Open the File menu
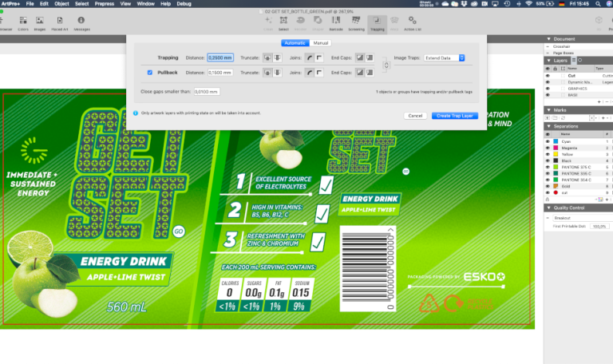 pyautogui.click(x=30, y=4)
